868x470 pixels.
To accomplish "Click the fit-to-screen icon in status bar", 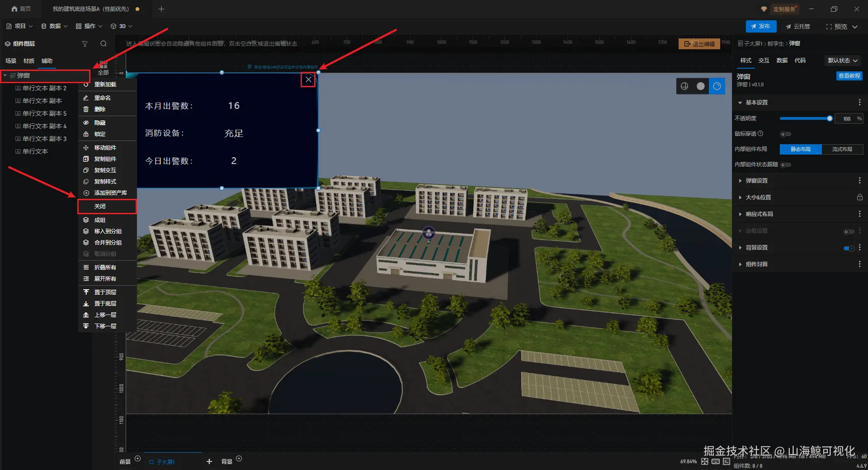I will point(705,461).
